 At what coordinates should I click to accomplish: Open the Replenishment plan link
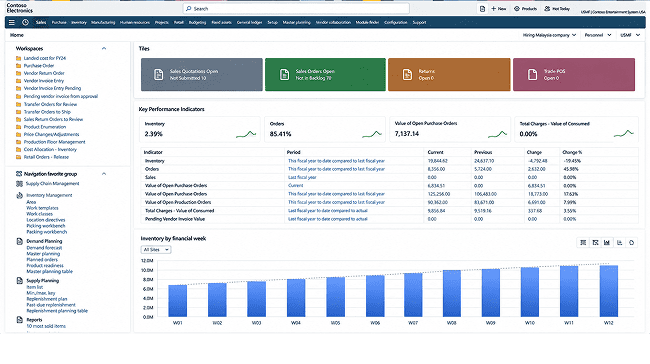point(46,299)
